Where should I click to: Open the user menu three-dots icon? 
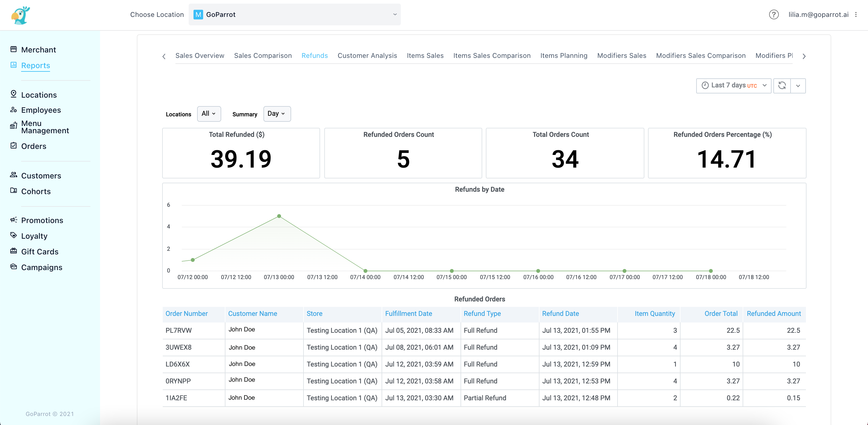pyautogui.click(x=856, y=14)
